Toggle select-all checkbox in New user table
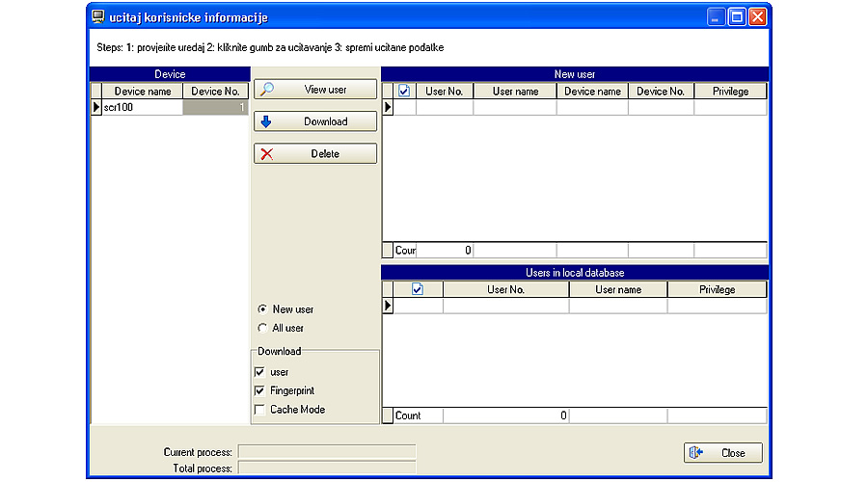868x482 pixels. pos(404,92)
